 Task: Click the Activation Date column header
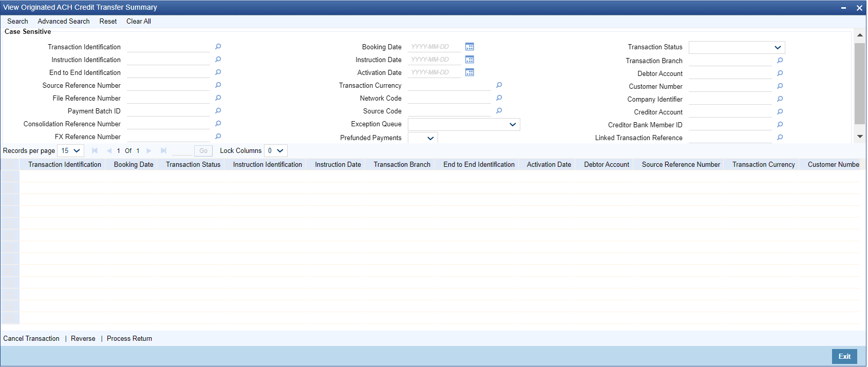click(549, 165)
